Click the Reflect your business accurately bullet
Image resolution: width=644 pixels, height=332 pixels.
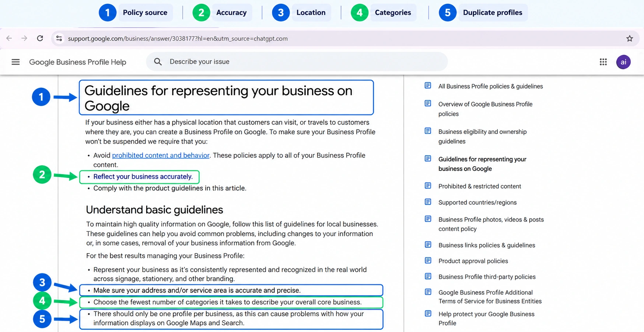pyautogui.click(x=143, y=177)
